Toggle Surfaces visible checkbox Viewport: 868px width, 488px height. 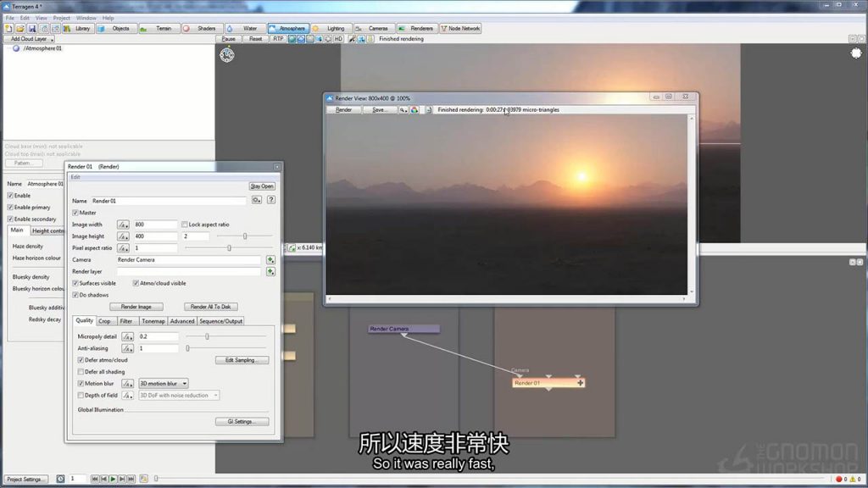(75, 283)
